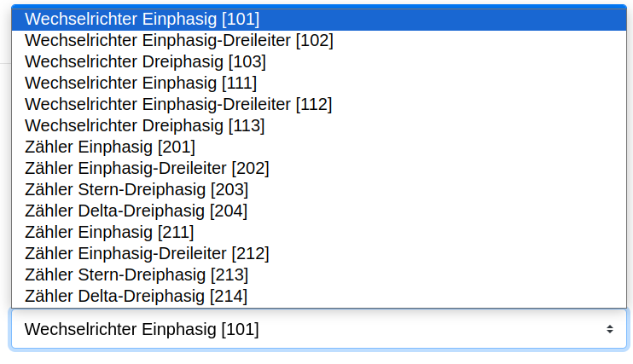Screen dimensions: 633x364
Task: Click the word Stern-Dreiphasig in entry 203
Action: [x=142, y=189]
